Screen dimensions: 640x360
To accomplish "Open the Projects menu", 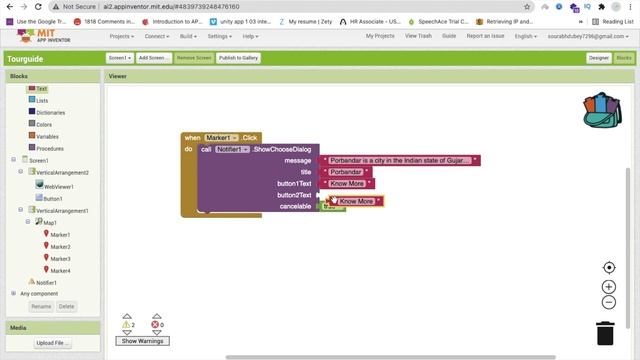I will [122, 36].
